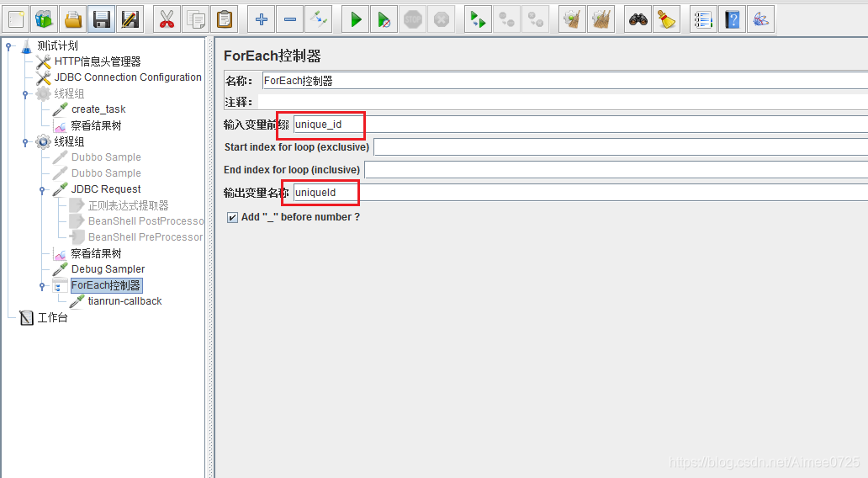Select JDBC Request in tree

(106, 189)
